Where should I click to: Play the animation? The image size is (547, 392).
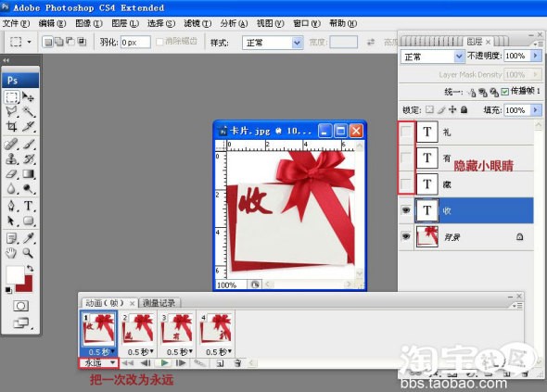point(165,363)
